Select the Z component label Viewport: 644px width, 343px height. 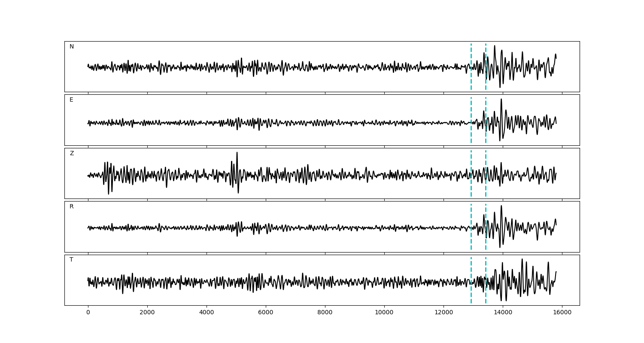point(72,153)
